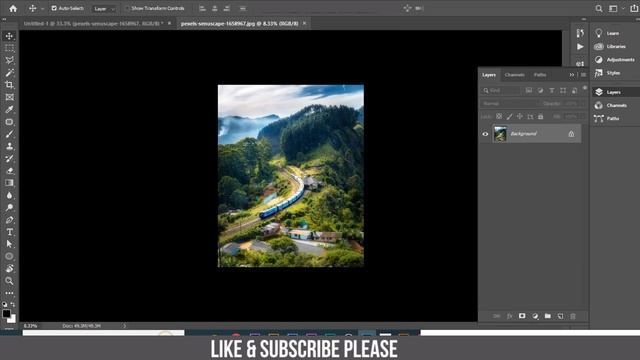Add layer mask icon
The image size is (640, 360).
tap(522, 316)
